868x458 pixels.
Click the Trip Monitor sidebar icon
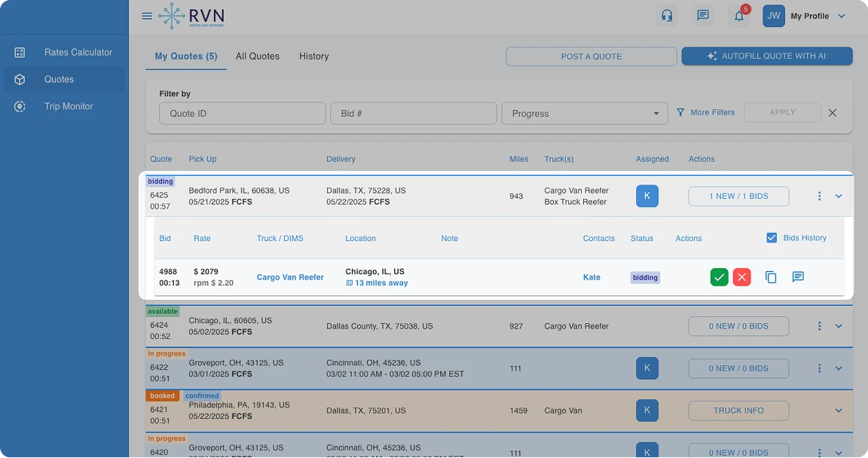pyautogui.click(x=20, y=107)
